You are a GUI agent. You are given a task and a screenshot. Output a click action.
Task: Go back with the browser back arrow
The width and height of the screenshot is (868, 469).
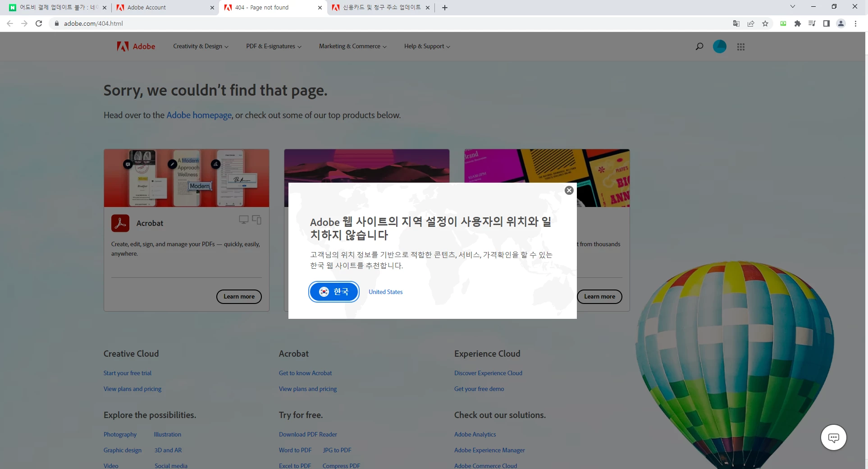click(10, 23)
